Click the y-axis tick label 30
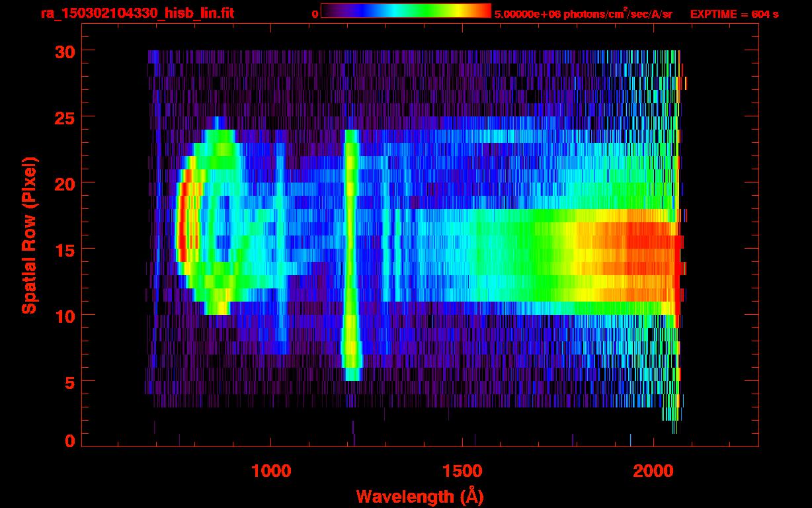Screen dimensions: 812x508 pyautogui.click(x=66, y=51)
